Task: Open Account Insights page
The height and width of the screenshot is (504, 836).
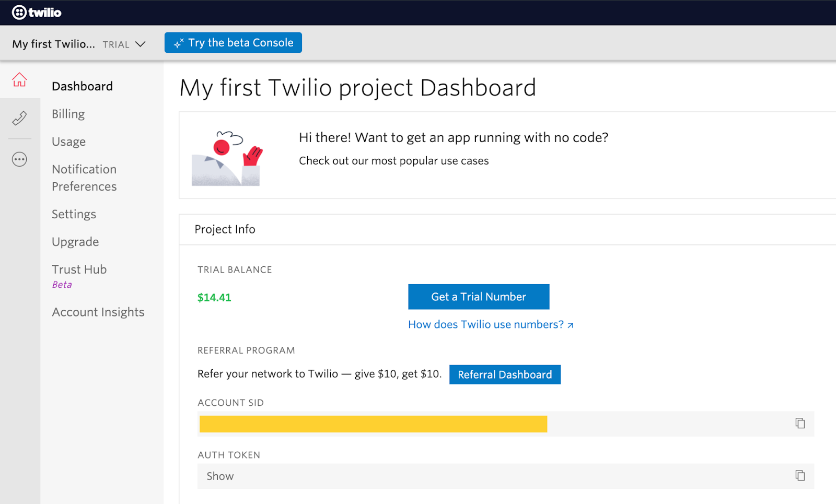Action: click(x=98, y=312)
